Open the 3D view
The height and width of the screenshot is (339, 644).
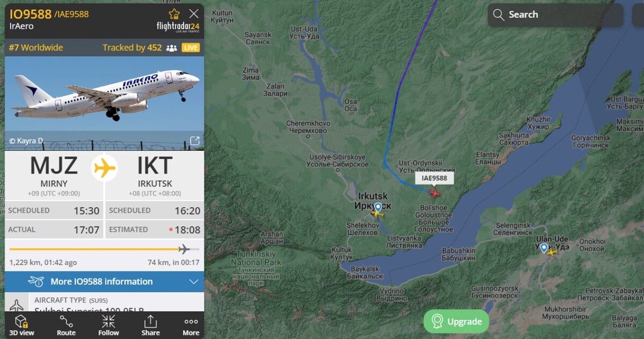point(21,325)
